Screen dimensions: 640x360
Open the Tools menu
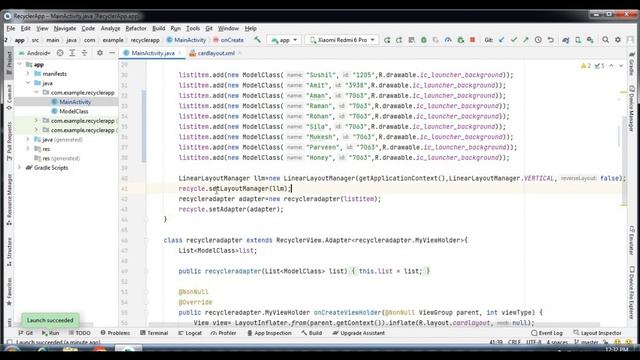click(193, 29)
